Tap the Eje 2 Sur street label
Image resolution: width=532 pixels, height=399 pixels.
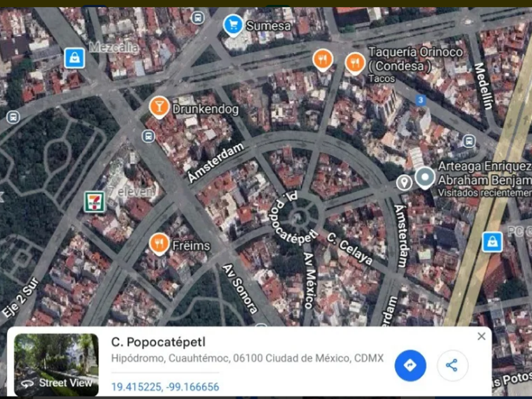point(20,298)
